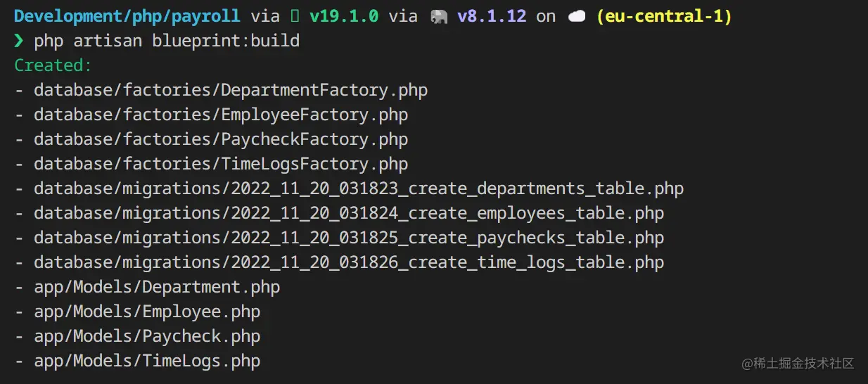This screenshot has height=384, width=868.
Task: Select the DepartmentFactory.php line
Action: [x=221, y=90]
